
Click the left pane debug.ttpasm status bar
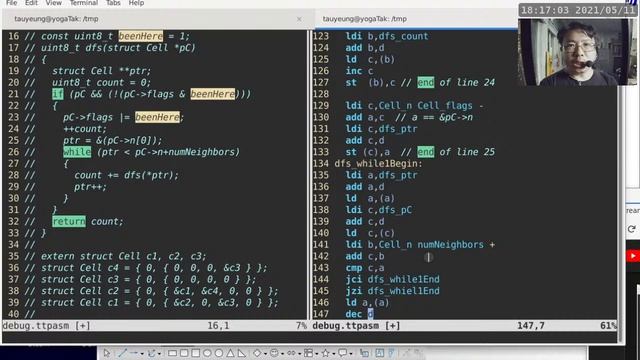click(155, 326)
